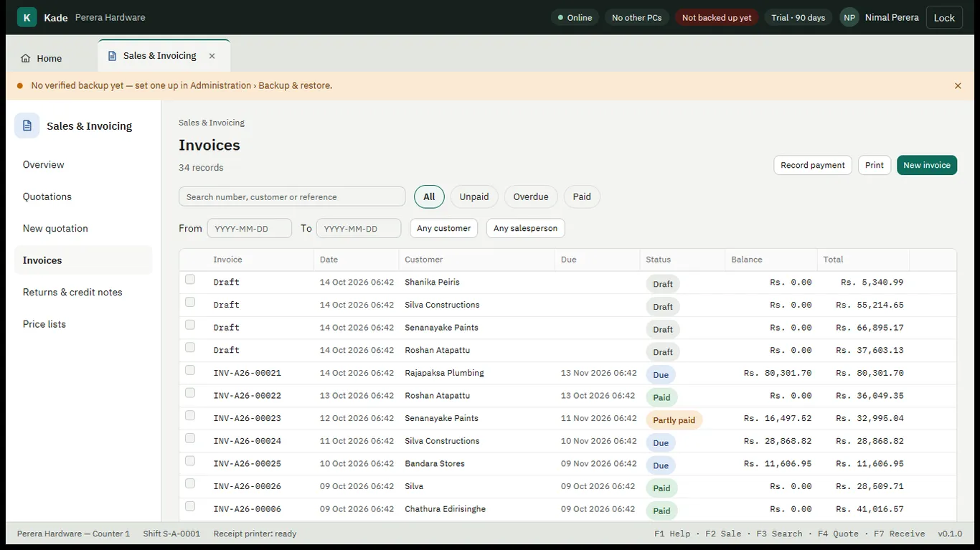Image resolution: width=980 pixels, height=550 pixels.
Task: Click the New invoice button
Action: [x=927, y=165]
